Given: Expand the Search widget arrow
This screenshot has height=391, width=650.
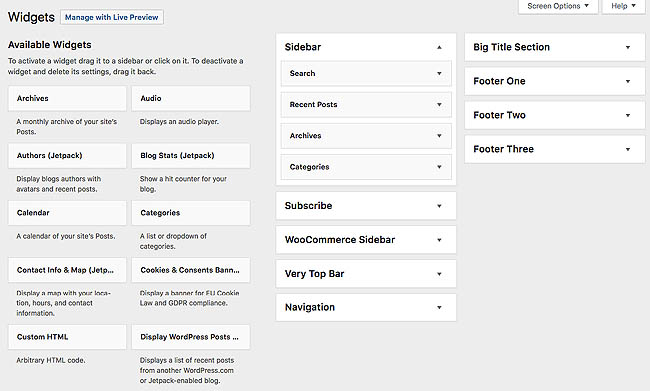Looking at the screenshot, I should 439,73.
